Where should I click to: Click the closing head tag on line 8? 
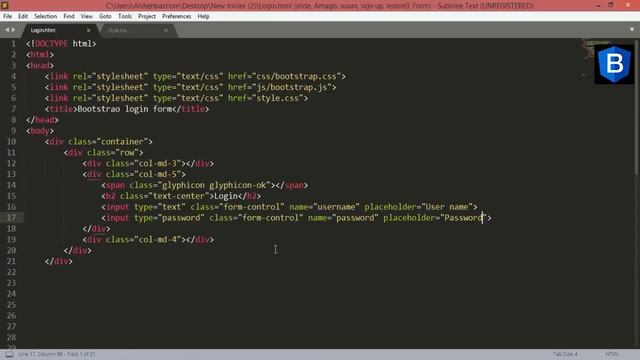(x=42, y=120)
